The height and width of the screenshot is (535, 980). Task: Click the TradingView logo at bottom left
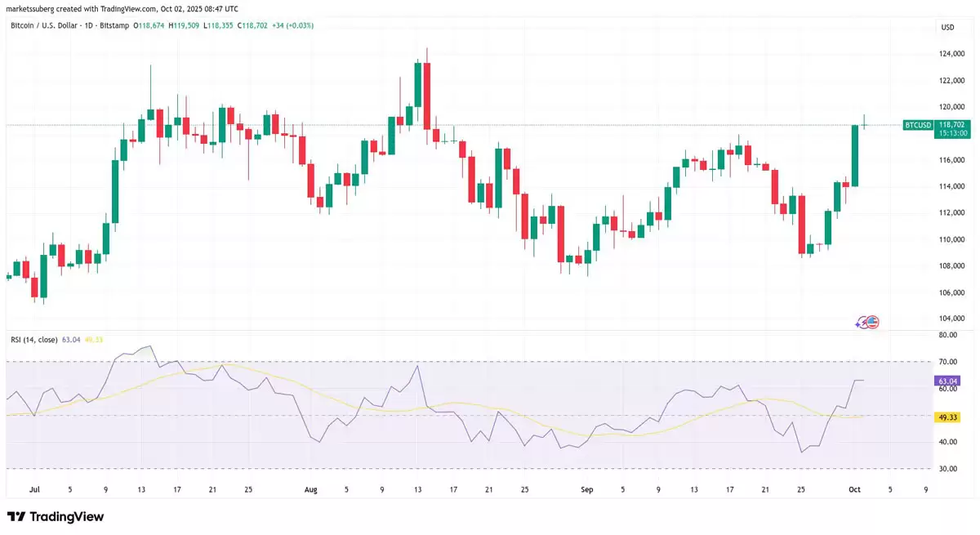tap(57, 517)
